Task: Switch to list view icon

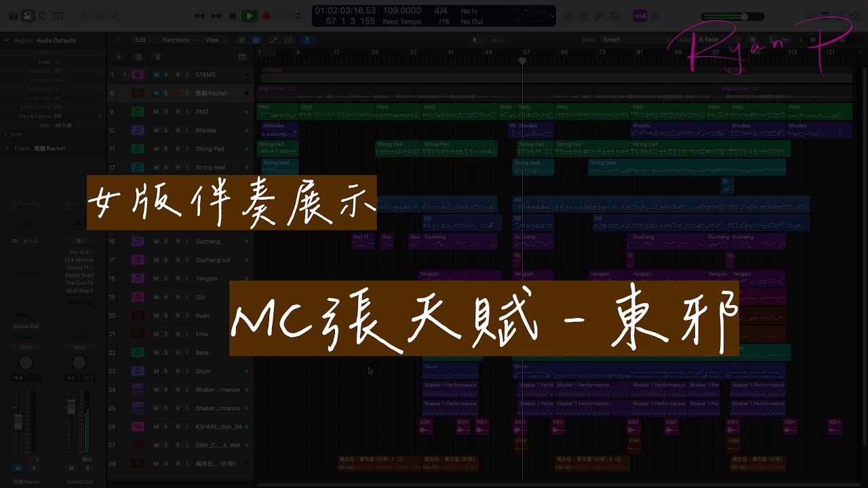Action: click(x=256, y=40)
